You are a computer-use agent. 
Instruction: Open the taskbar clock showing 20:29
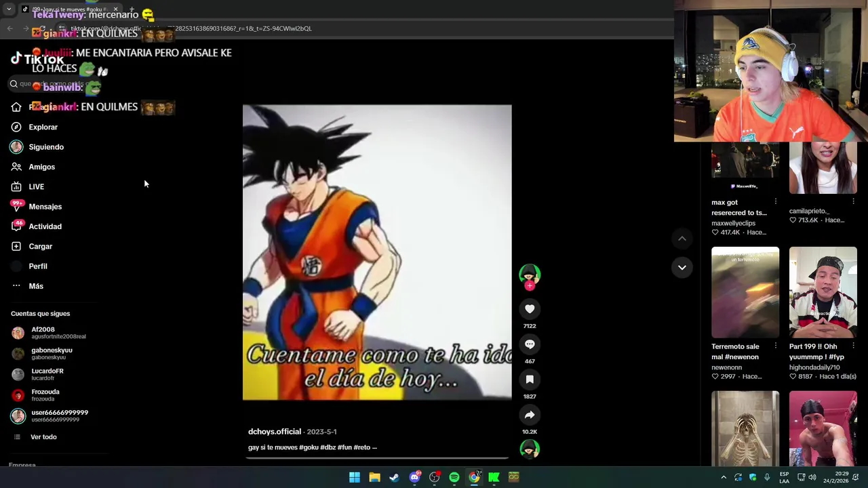(x=835, y=477)
